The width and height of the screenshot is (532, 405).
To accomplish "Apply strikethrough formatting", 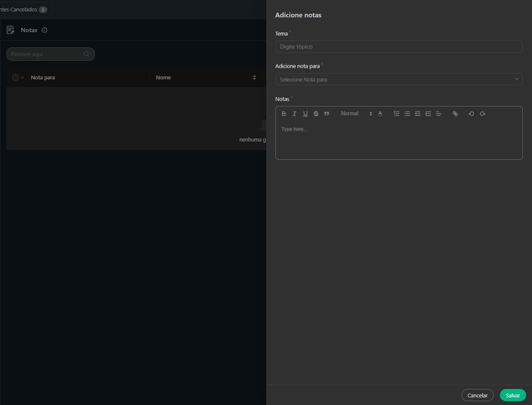I will [x=316, y=114].
